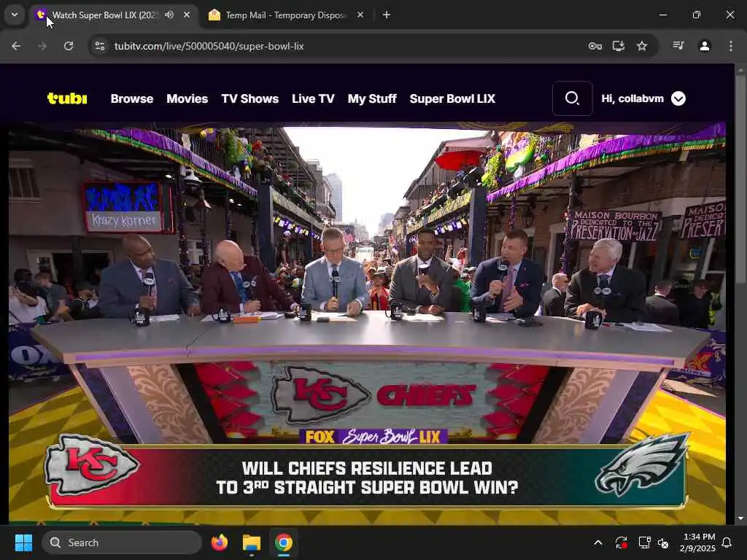
Task: Close the Watch Super Bowl LIX tab
Action: click(x=187, y=15)
